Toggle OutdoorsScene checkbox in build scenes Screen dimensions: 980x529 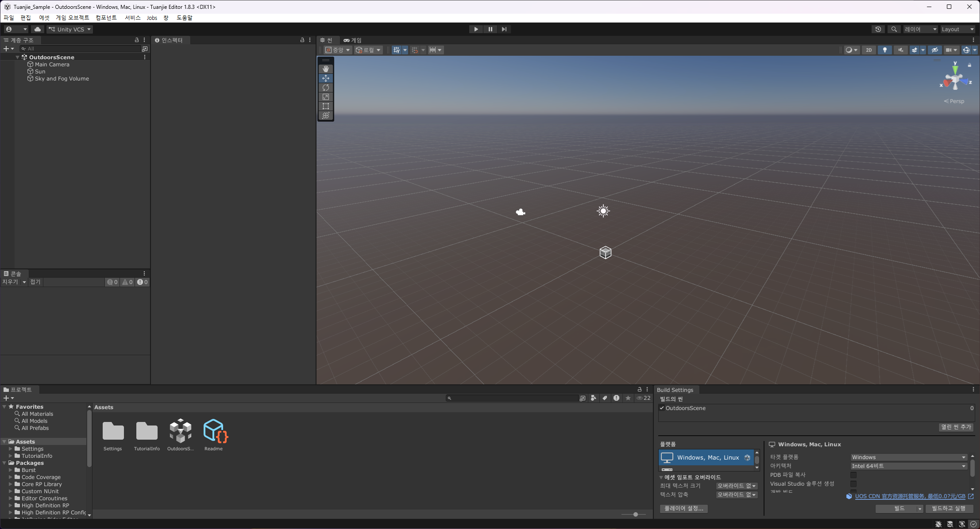tap(662, 408)
